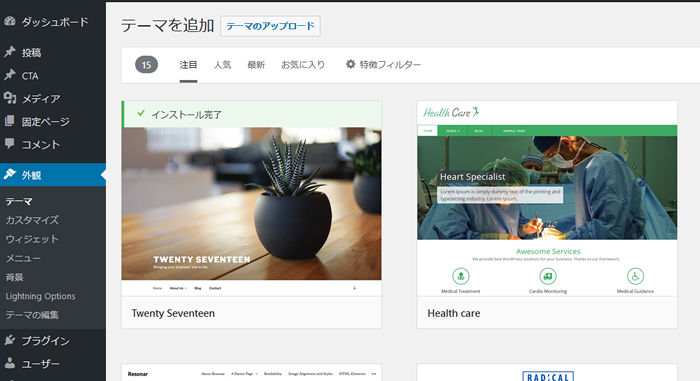
Task: Switch to 人気 tab
Action: click(222, 65)
